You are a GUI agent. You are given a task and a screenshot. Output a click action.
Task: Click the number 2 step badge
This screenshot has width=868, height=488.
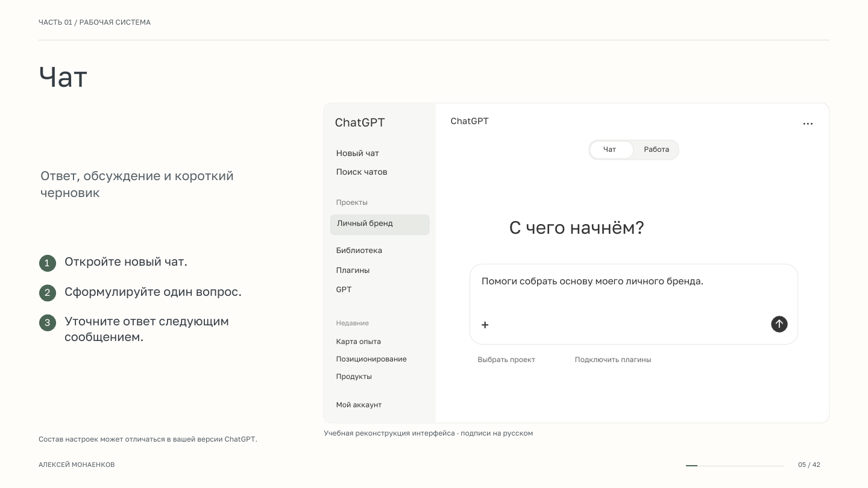click(x=48, y=293)
